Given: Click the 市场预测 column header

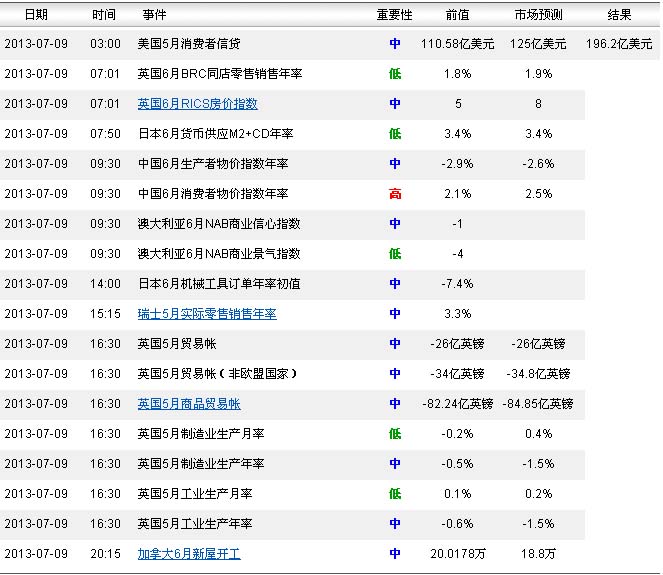Looking at the screenshot, I should click(538, 15).
